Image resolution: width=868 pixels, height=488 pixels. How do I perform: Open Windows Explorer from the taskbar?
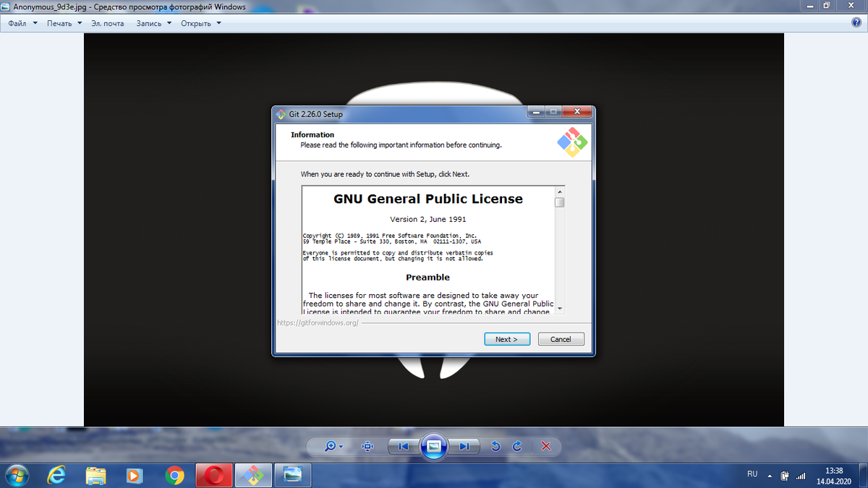(96, 475)
